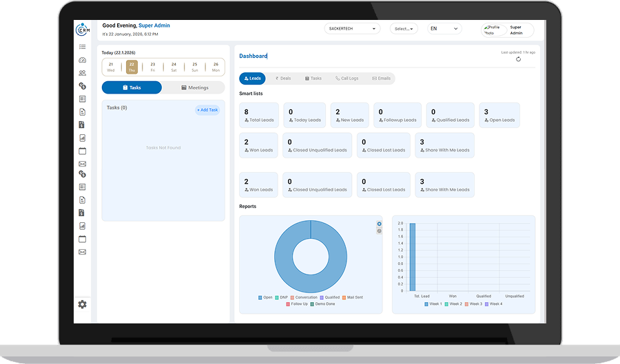Click the CRM logo icon
The width and height of the screenshot is (620, 364).
coord(82,30)
